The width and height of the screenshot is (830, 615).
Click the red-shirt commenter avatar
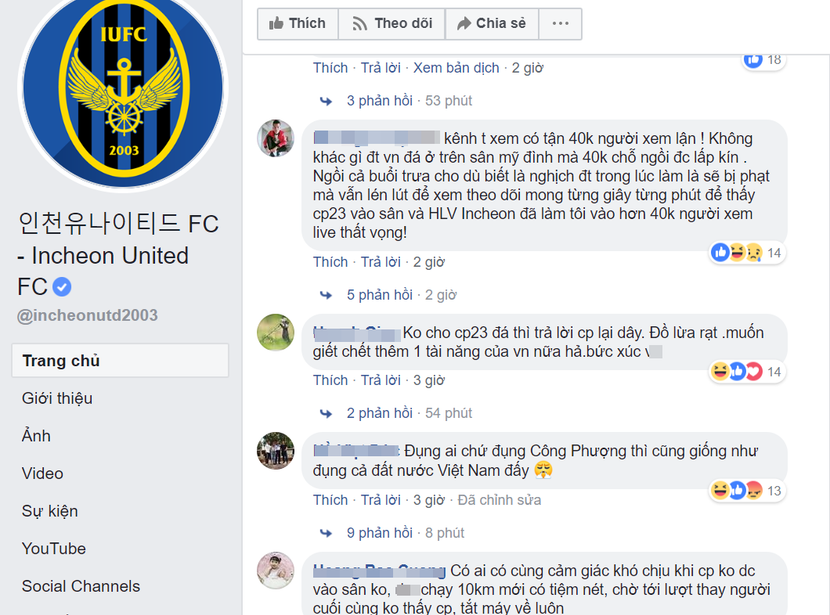(276, 138)
